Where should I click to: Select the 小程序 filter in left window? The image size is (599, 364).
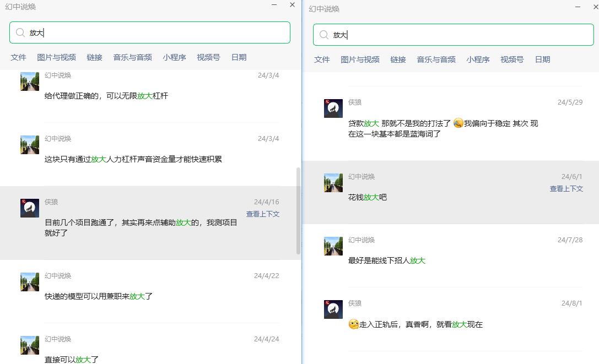(x=174, y=57)
